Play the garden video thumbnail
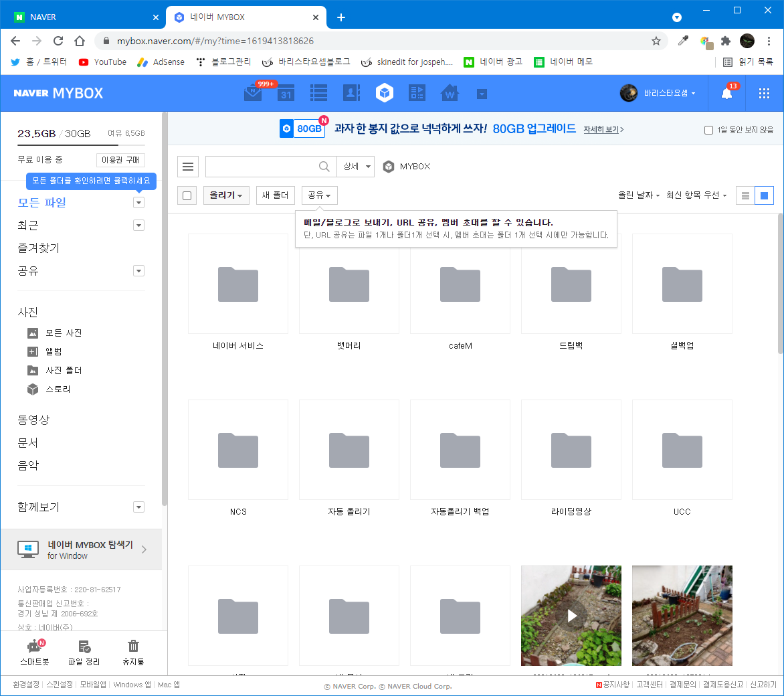Viewport: 784px width, 696px height. pyautogui.click(x=571, y=616)
